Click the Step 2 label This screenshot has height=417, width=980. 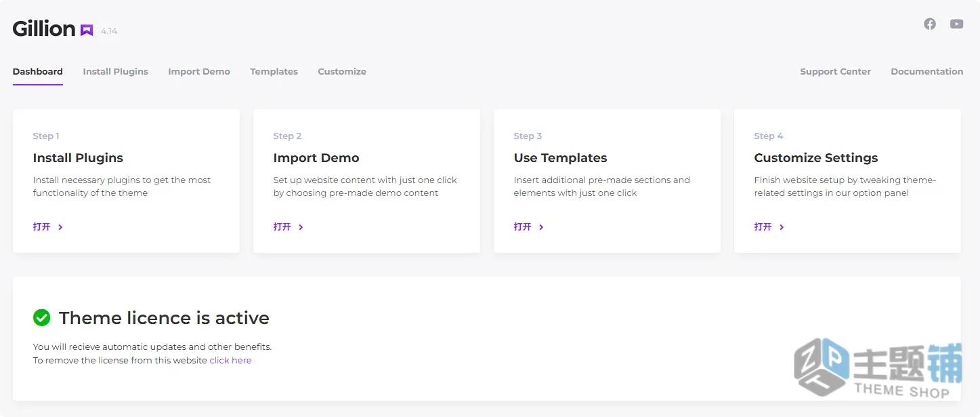(x=287, y=136)
